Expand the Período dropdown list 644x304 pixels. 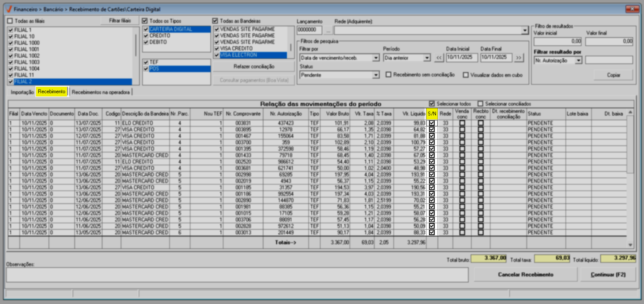click(x=427, y=58)
